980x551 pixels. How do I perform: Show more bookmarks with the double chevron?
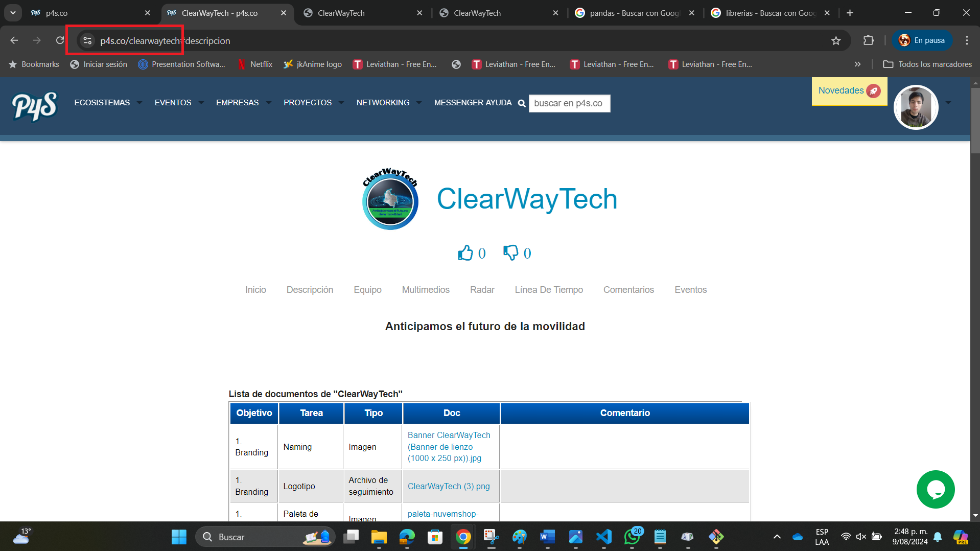click(x=858, y=64)
